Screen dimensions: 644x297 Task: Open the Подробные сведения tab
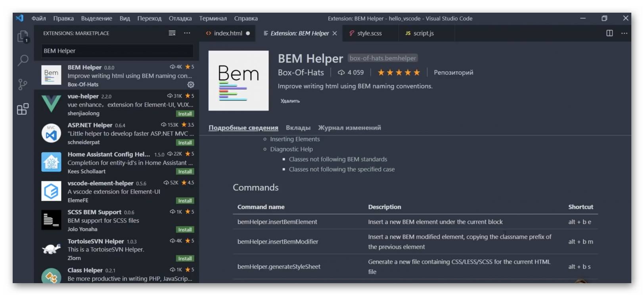[243, 128]
